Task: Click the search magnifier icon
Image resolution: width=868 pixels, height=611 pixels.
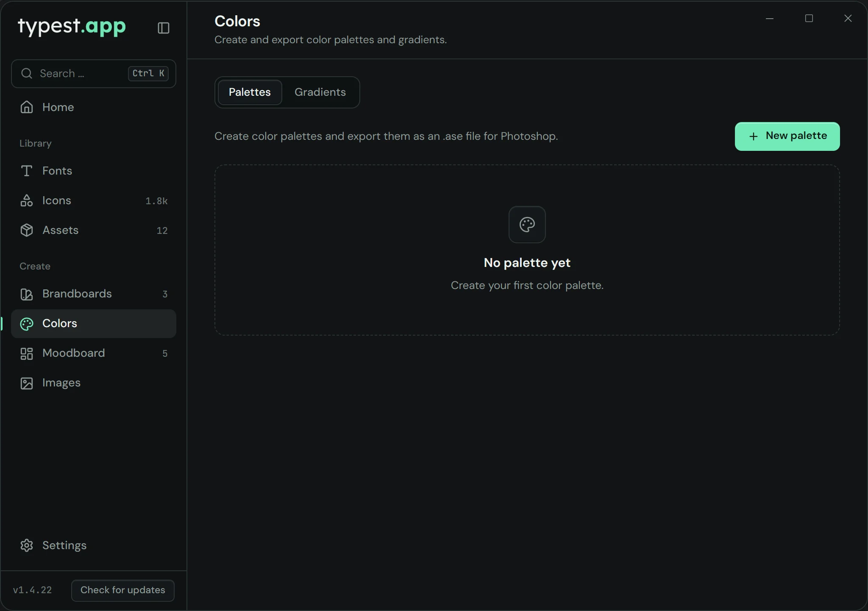Action: click(x=27, y=73)
